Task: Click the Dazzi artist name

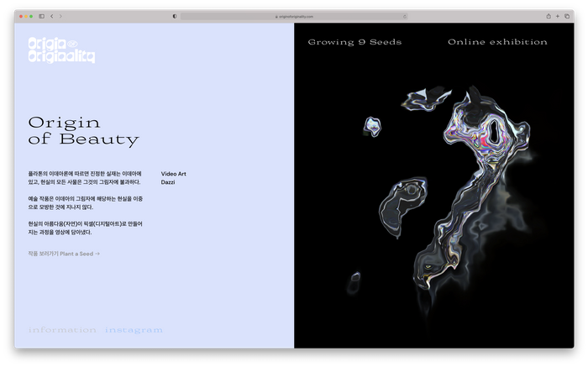Action: [x=169, y=182]
